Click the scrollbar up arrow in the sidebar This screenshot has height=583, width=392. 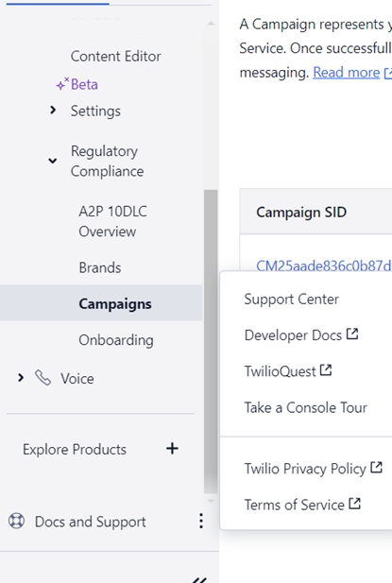(211, 24)
